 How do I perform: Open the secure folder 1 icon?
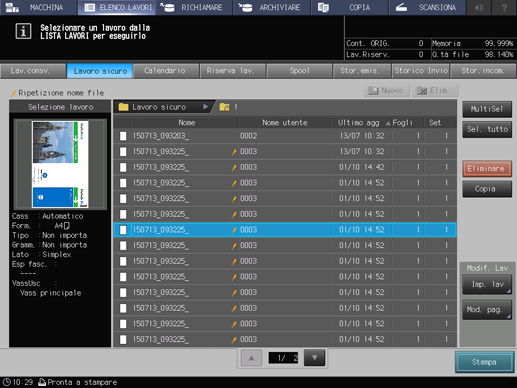(x=224, y=107)
